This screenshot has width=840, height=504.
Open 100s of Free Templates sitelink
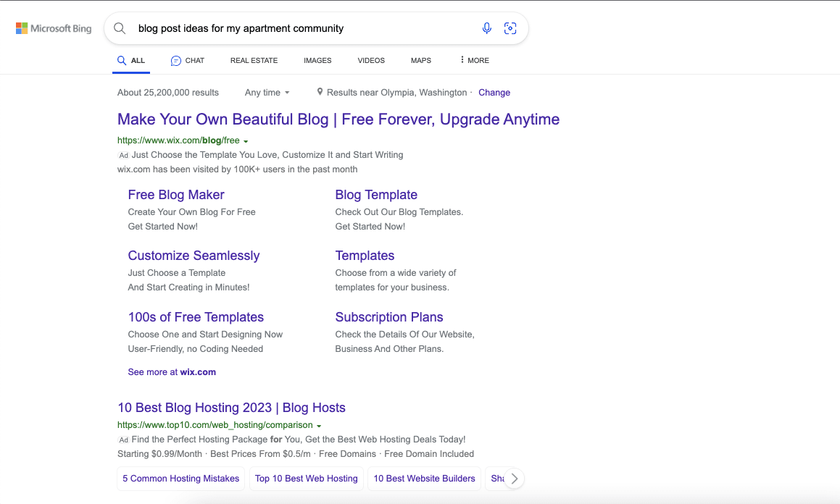pyautogui.click(x=196, y=317)
